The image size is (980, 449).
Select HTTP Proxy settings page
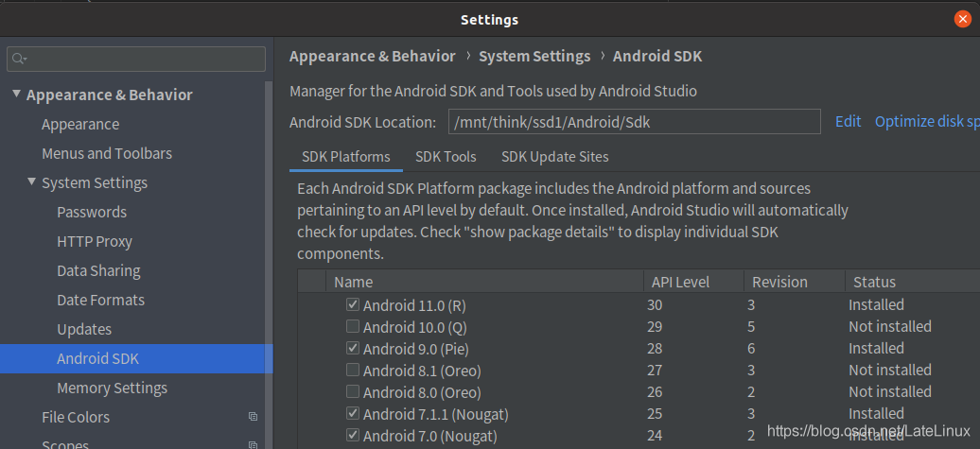(95, 241)
